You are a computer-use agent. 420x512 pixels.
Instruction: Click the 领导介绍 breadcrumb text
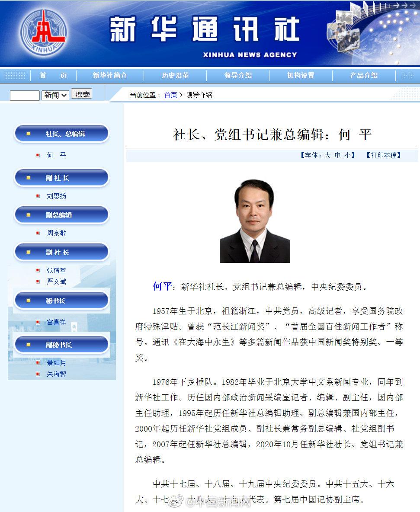pyautogui.click(x=199, y=95)
